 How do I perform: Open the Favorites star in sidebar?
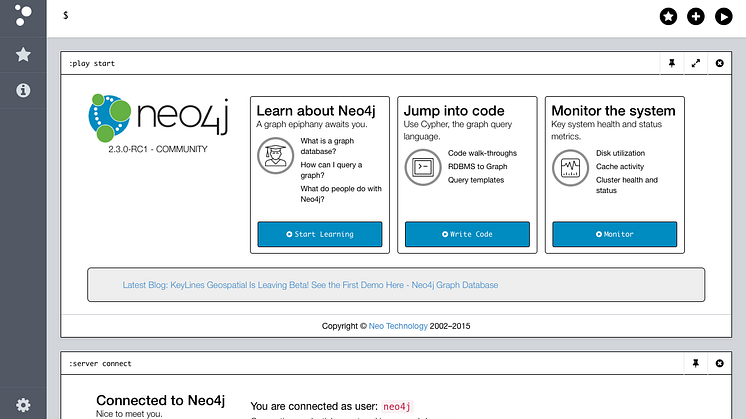pos(23,55)
